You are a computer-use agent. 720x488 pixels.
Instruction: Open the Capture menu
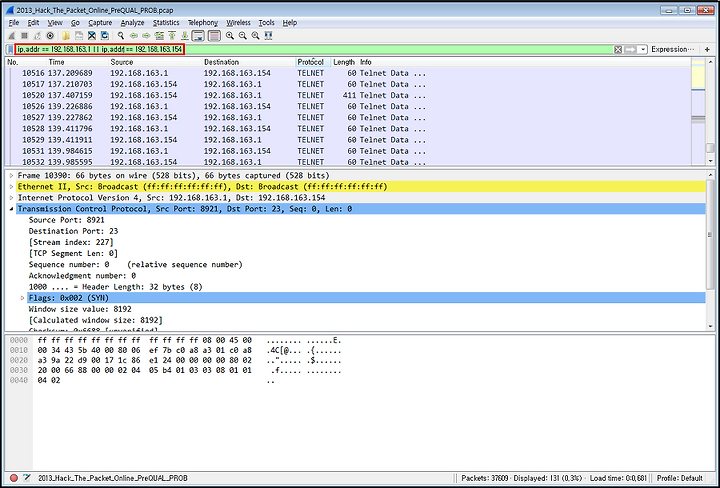click(100, 22)
